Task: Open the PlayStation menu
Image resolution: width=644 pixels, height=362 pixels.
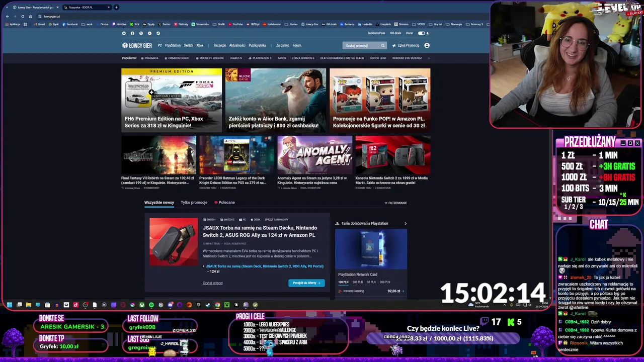Action: click(x=173, y=45)
